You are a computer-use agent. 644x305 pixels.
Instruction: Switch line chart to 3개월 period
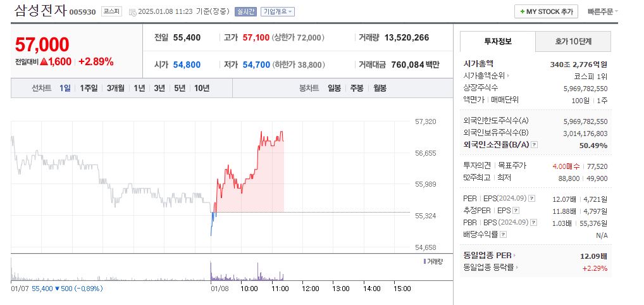coord(116,88)
